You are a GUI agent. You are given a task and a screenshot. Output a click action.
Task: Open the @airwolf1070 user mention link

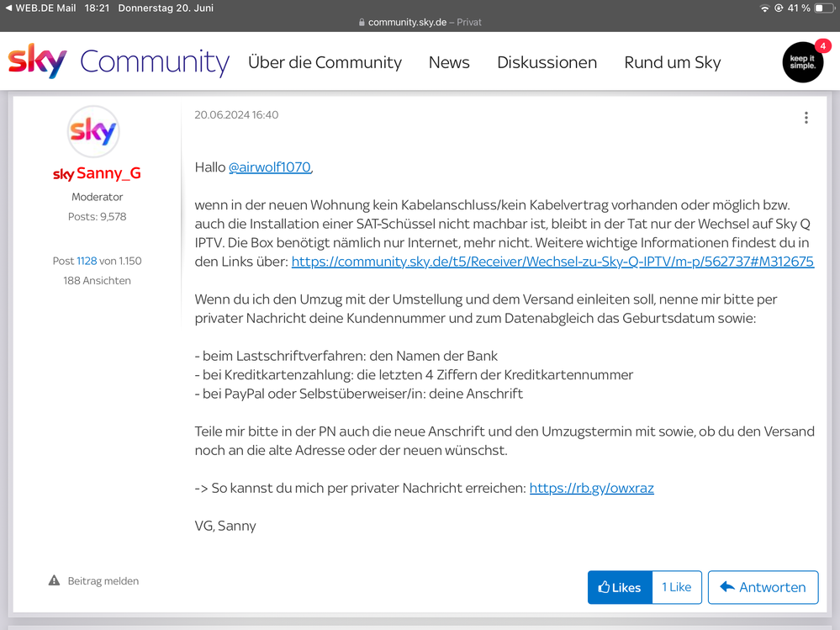(270, 167)
